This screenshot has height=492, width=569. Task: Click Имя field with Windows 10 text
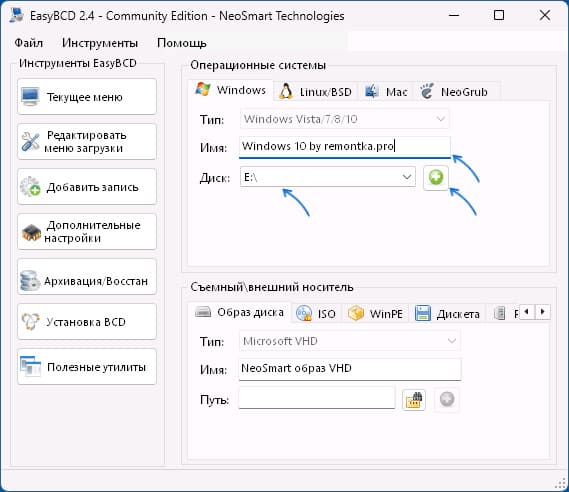point(345,147)
